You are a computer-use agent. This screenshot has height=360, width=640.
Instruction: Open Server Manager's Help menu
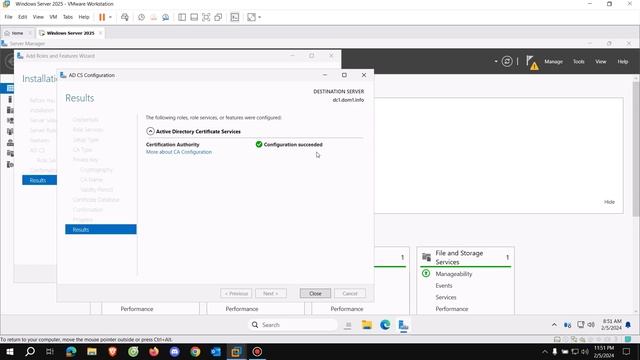point(622,62)
